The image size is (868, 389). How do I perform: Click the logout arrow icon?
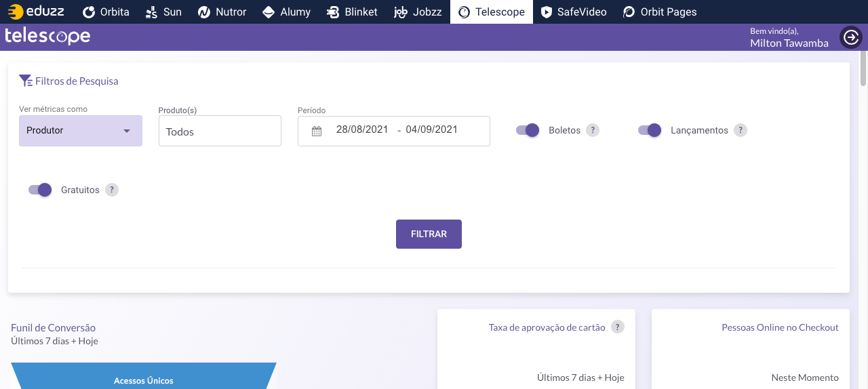850,37
